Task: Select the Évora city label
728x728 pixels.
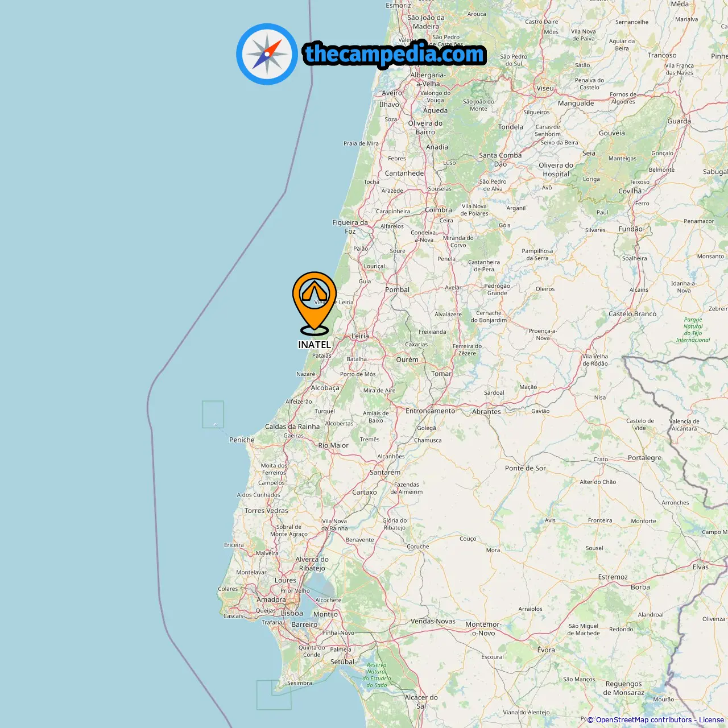Action: [x=546, y=650]
